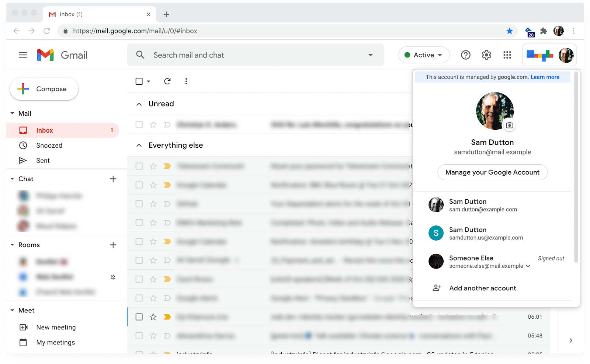Click the camera icon on Sam Dutton's photo
Viewport: 590px width, 364px height.
[x=510, y=125]
